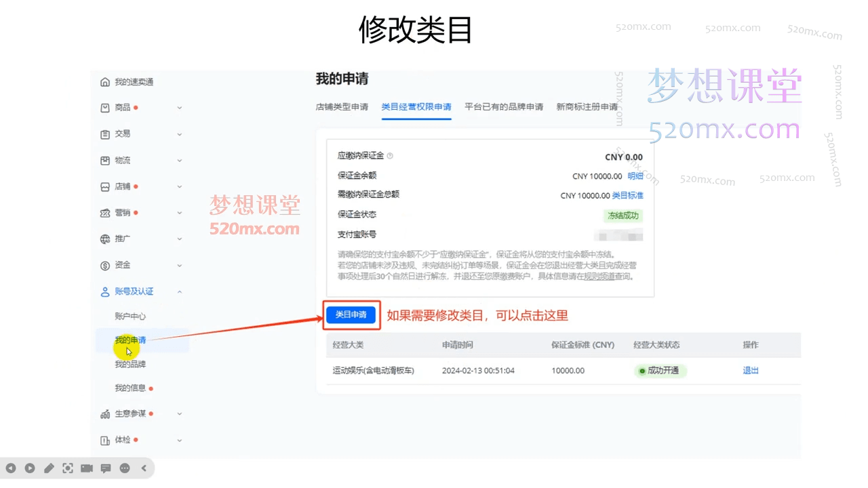Click the collapse chevron at toolbar end
The image size is (868, 488).
(x=144, y=468)
